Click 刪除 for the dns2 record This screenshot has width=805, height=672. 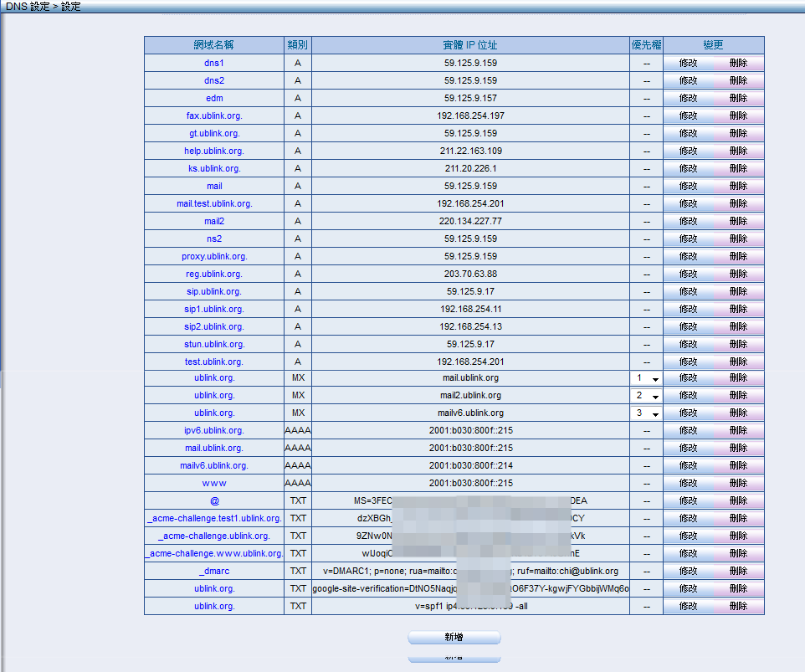click(x=738, y=80)
